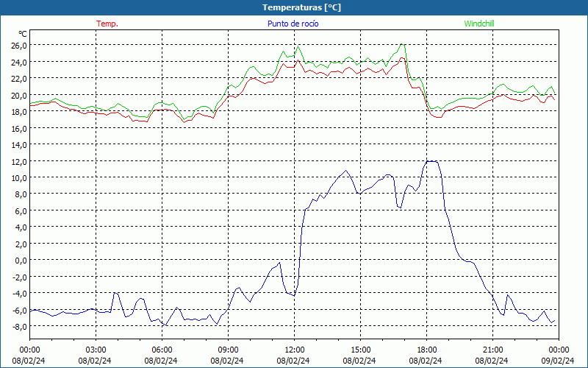
Task: Click the "°C" unit label above the y-axis
Action: [x=23, y=34]
